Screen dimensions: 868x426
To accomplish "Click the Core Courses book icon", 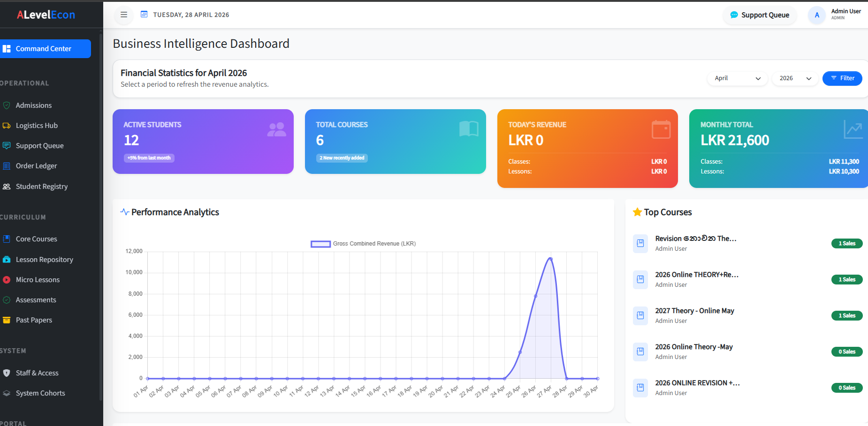I will point(7,239).
